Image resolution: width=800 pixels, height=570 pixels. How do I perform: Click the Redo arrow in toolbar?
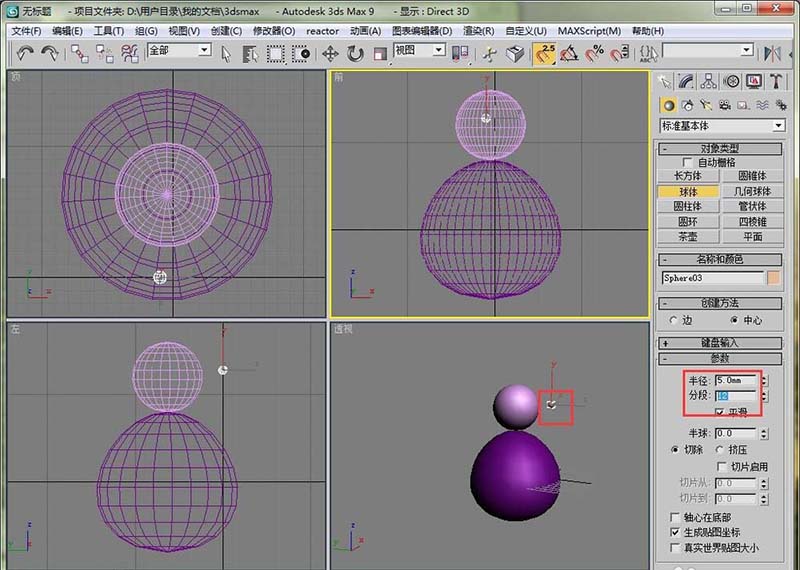49,53
